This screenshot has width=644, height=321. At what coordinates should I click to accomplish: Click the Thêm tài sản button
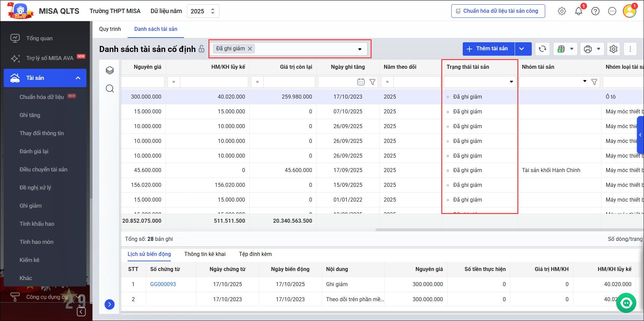(489, 49)
